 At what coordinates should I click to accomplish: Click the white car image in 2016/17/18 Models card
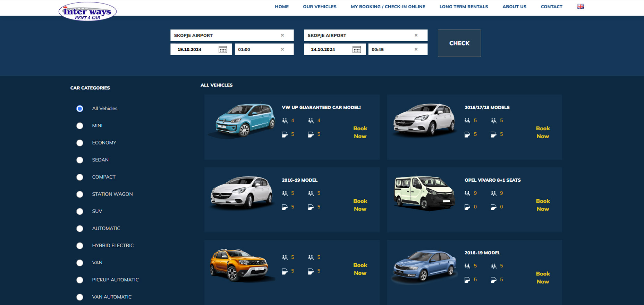click(x=424, y=119)
